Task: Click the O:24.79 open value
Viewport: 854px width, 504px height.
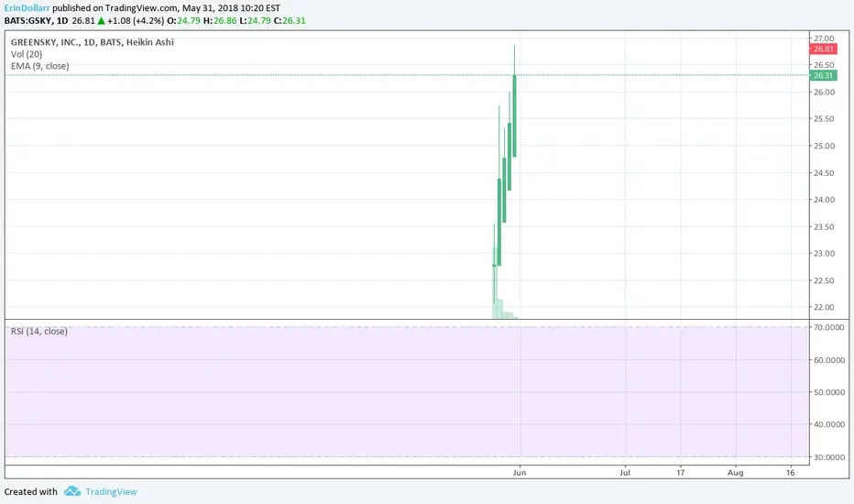Action: 183,21
